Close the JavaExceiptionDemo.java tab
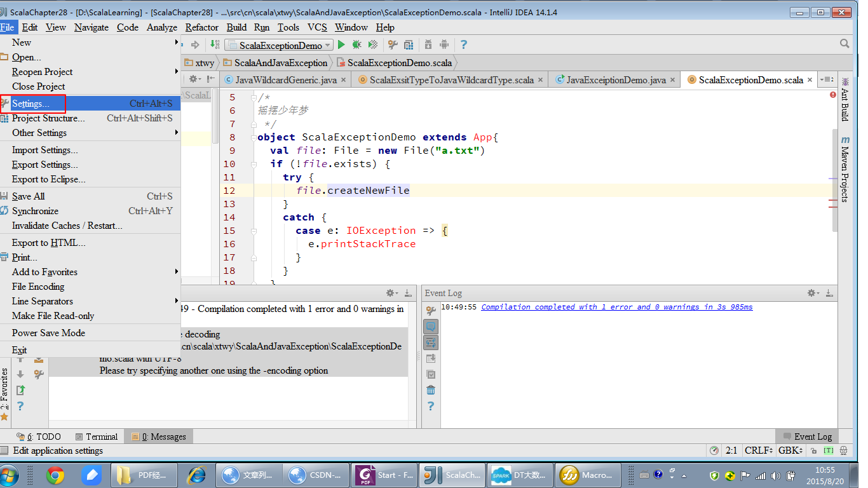868x488 pixels. click(672, 80)
